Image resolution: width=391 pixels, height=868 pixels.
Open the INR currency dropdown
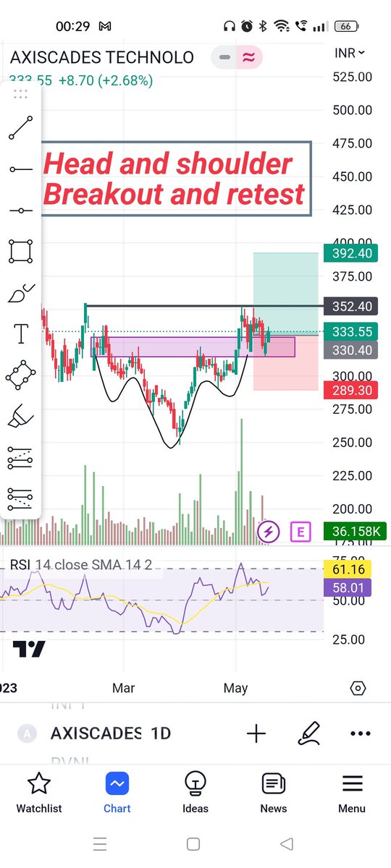point(350,53)
